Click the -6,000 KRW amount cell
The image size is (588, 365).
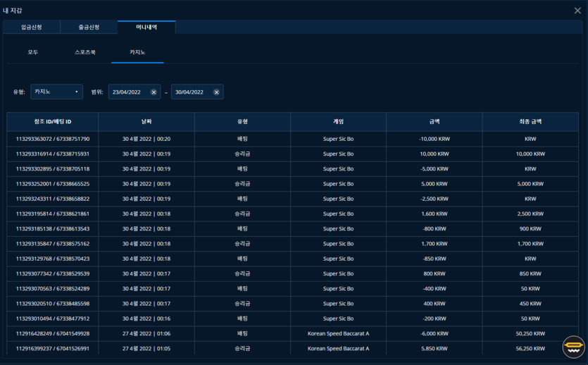(434, 333)
